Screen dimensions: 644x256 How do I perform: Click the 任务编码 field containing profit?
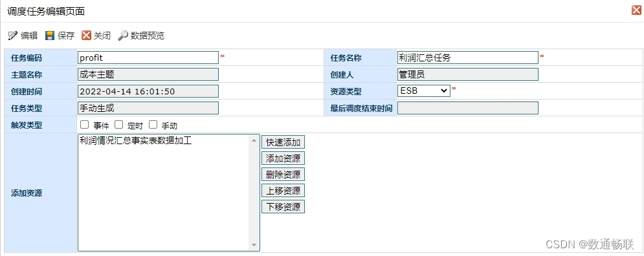coord(148,58)
